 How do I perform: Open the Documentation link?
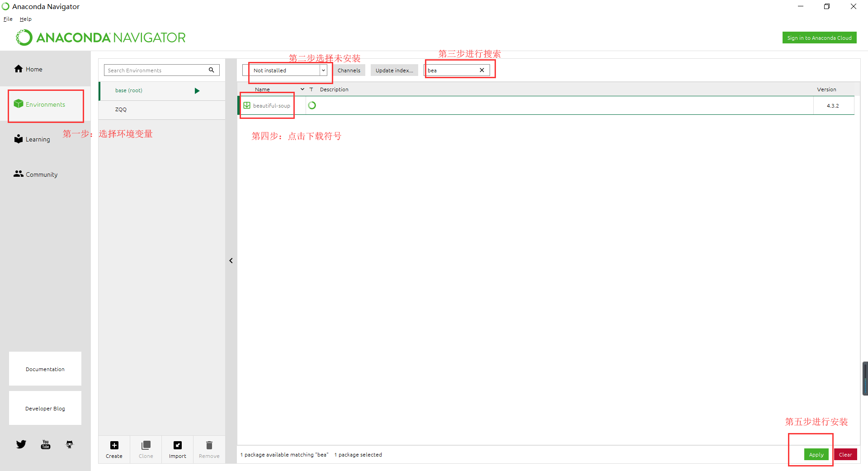point(45,369)
